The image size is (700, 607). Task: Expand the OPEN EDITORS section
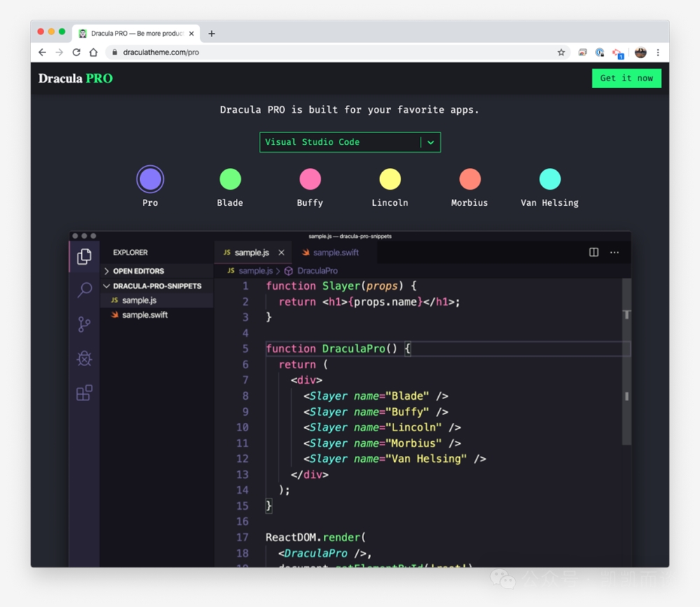pos(156,271)
